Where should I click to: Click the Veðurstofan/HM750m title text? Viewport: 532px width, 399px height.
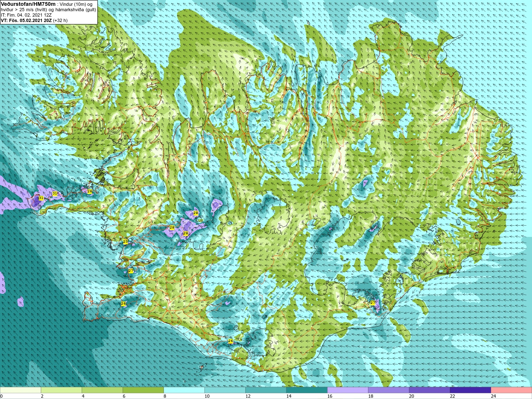28,4
